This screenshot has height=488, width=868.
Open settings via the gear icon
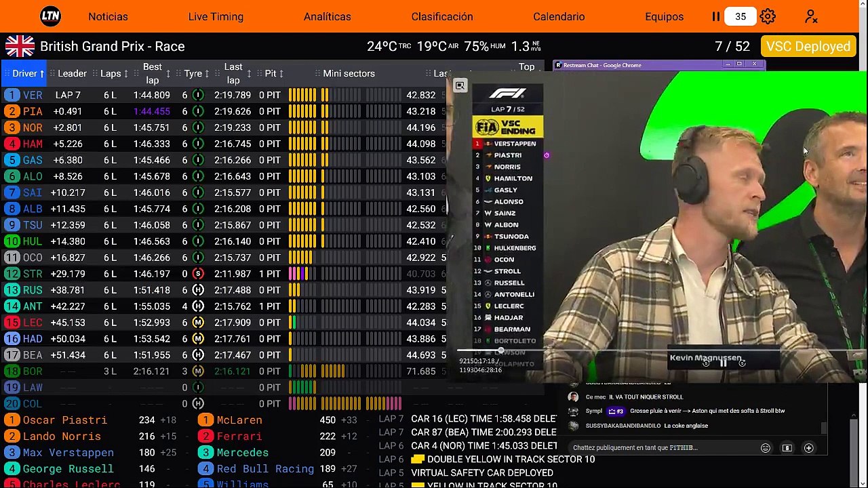[x=768, y=16]
